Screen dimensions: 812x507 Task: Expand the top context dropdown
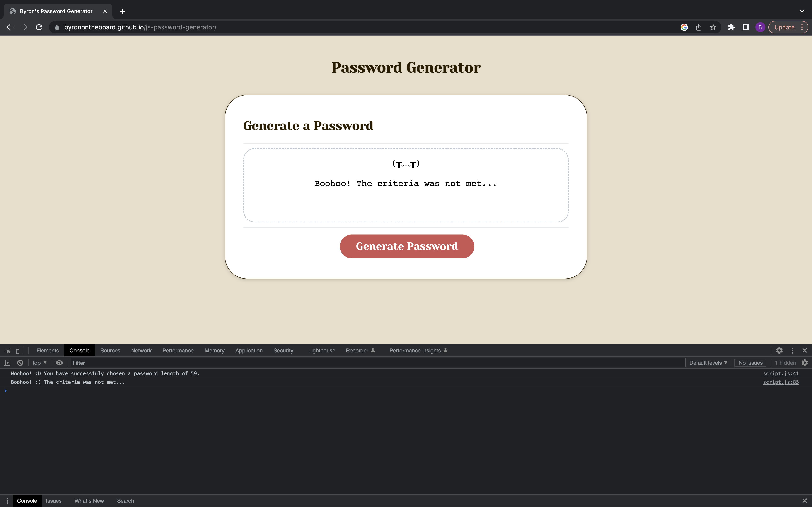(40, 362)
